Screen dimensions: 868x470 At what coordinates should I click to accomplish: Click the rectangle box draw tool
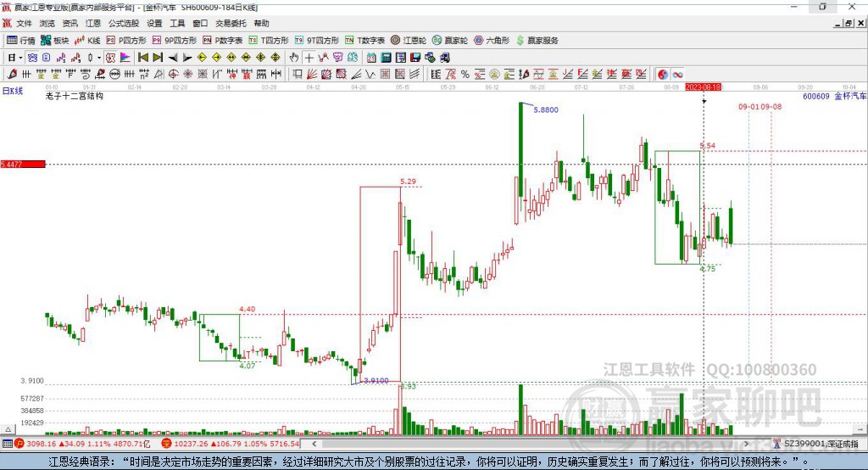[x=298, y=75]
